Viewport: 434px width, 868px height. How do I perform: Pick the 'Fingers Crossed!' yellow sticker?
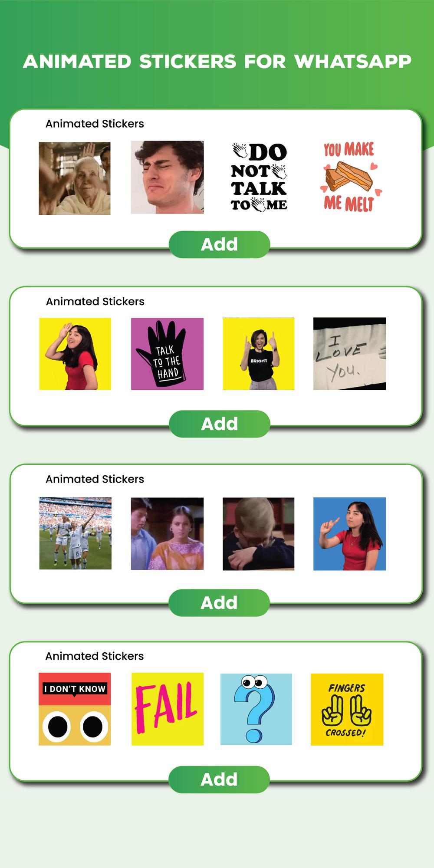[347, 709]
